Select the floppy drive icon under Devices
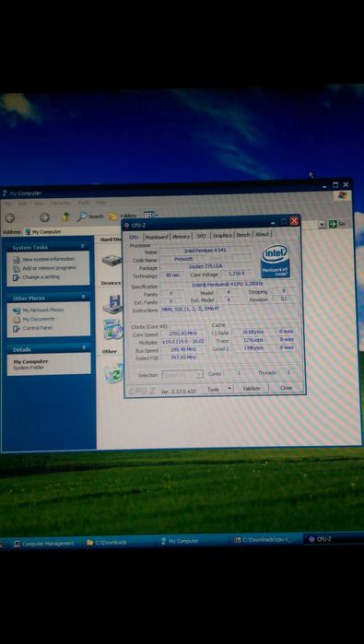Screen dimensions: 364x644 point(112,305)
